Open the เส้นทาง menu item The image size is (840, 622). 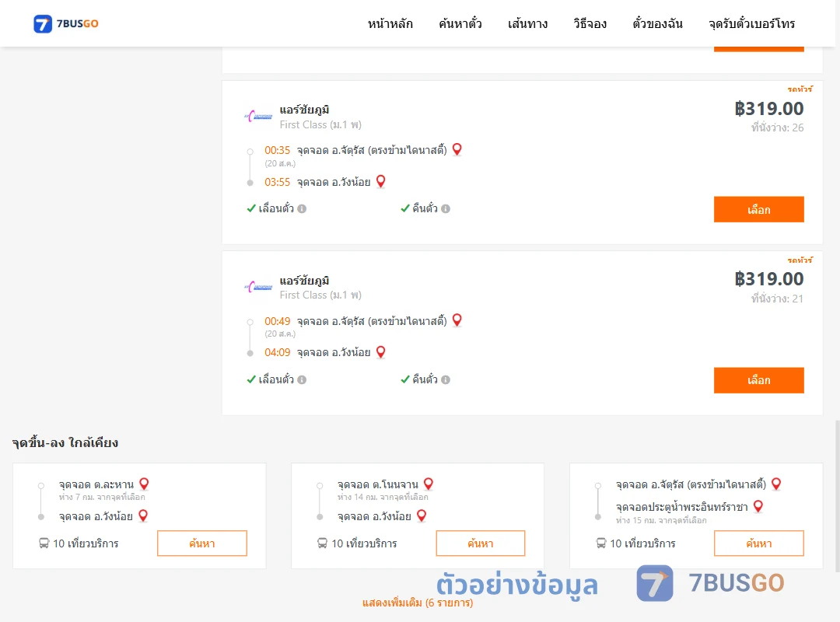tap(527, 23)
